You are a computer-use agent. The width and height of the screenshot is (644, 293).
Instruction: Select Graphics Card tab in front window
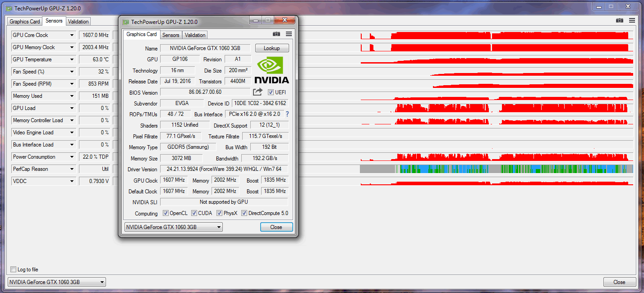click(x=142, y=34)
